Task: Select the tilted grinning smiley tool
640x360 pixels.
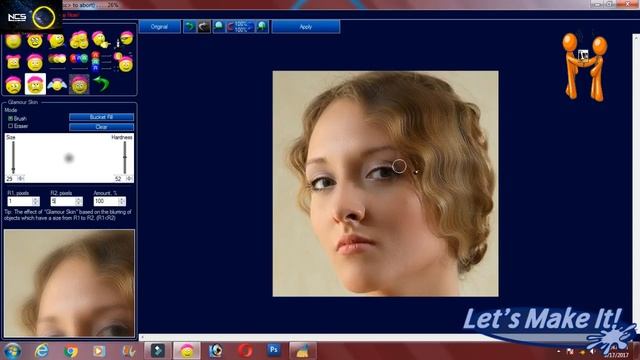Action: point(56,41)
